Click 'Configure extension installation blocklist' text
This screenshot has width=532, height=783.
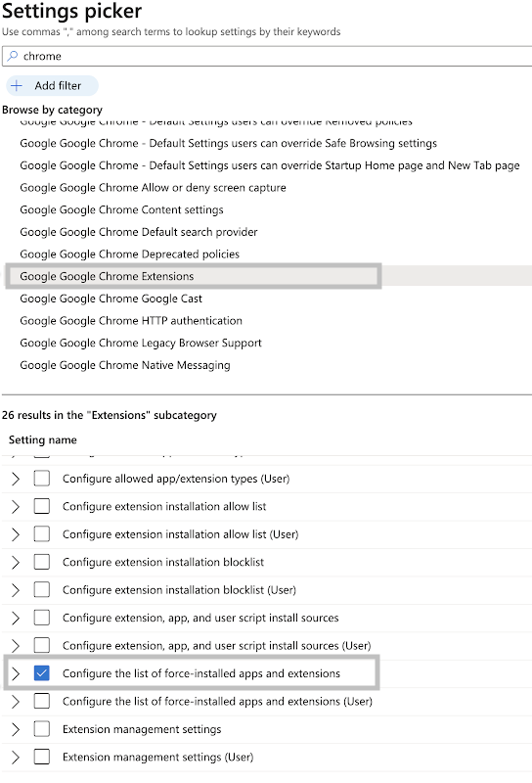click(163, 562)
